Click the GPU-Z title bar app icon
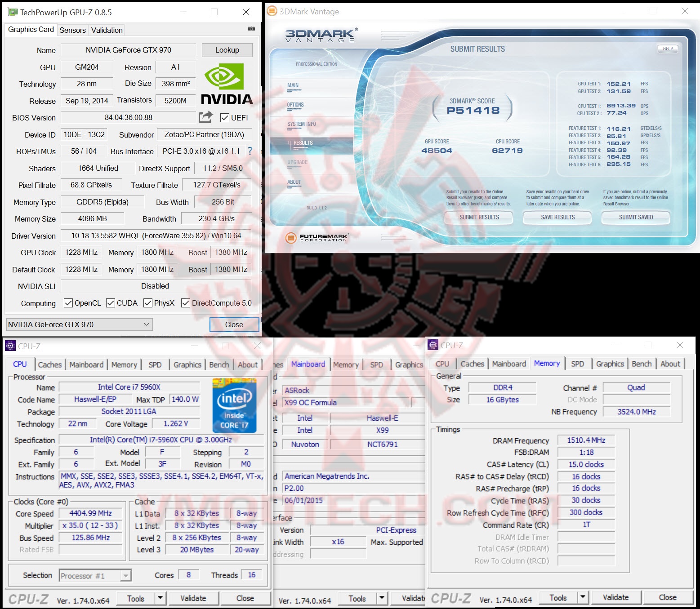Viewport: 700px width, 609px height. point(13,12)
